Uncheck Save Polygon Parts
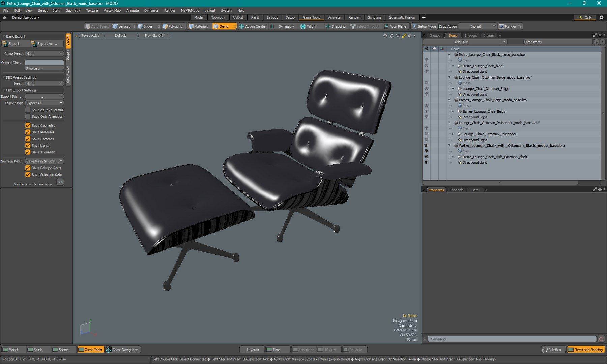607x364 pixels. click(x=28, y=168)
